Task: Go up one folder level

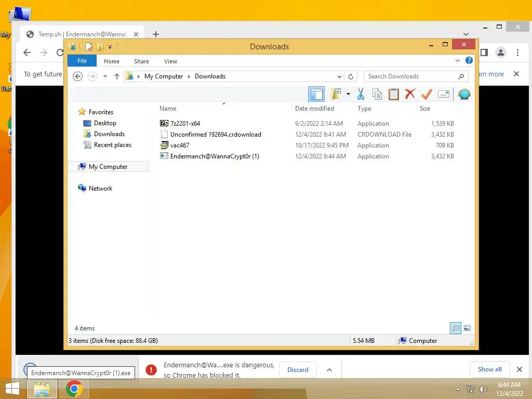Action: coord(117,76)
